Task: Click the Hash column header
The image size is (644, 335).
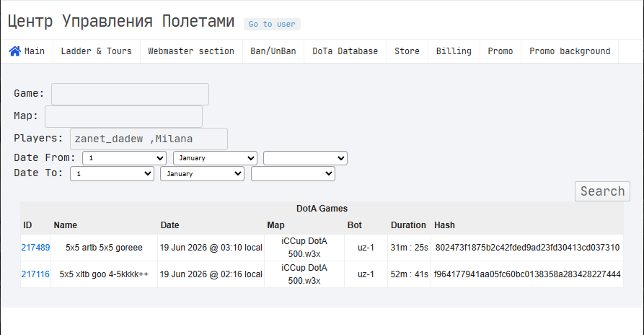Action: [444, 225]
